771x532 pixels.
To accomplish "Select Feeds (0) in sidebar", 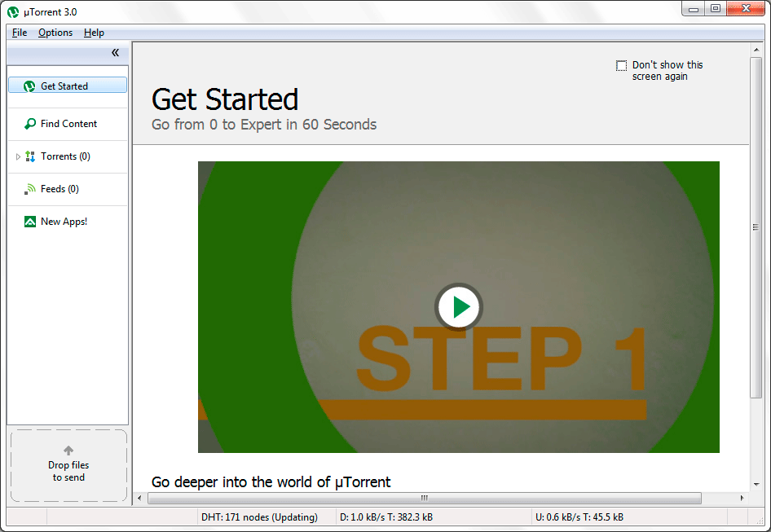I will (x=68, y=189).
